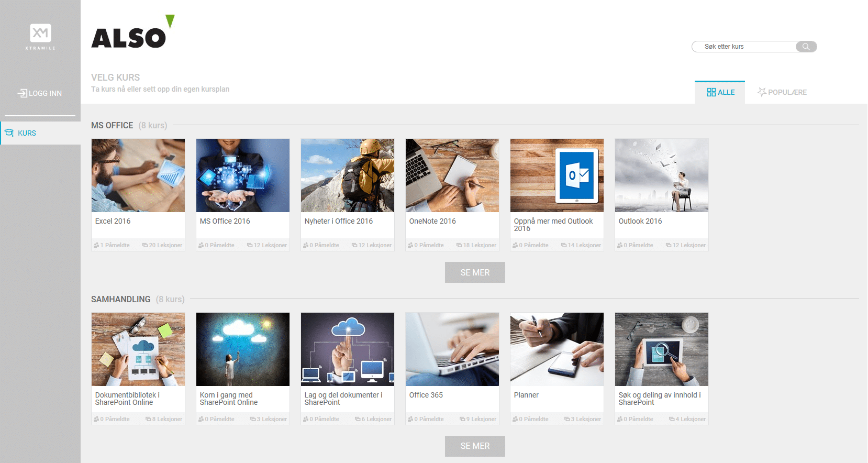Click participants icon on Outlook 2016 card
Image resolution: width=868 pixels, height=463 pixels.
pos(620,245)
